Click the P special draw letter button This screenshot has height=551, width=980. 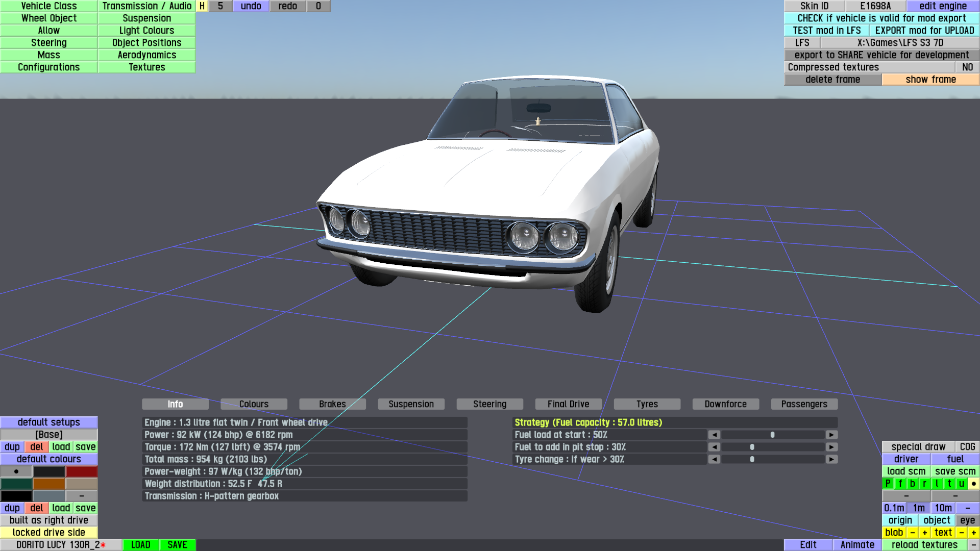pos(888,484)
